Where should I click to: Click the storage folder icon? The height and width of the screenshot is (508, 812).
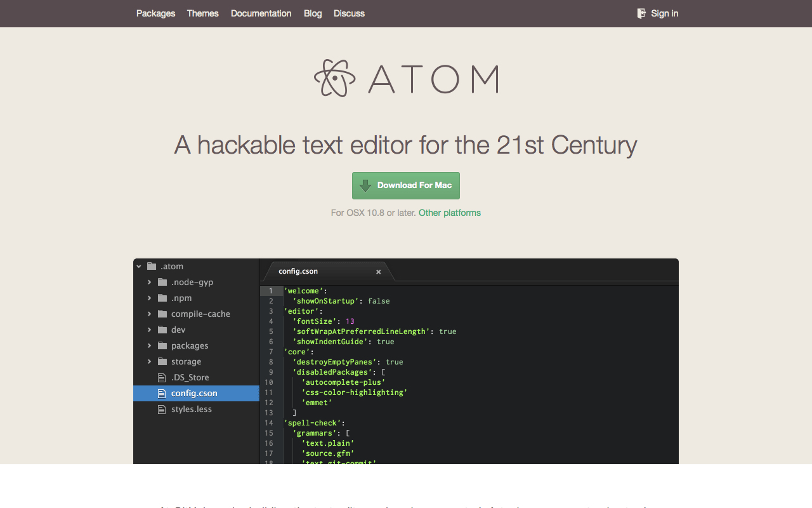(x=162, y=361)
